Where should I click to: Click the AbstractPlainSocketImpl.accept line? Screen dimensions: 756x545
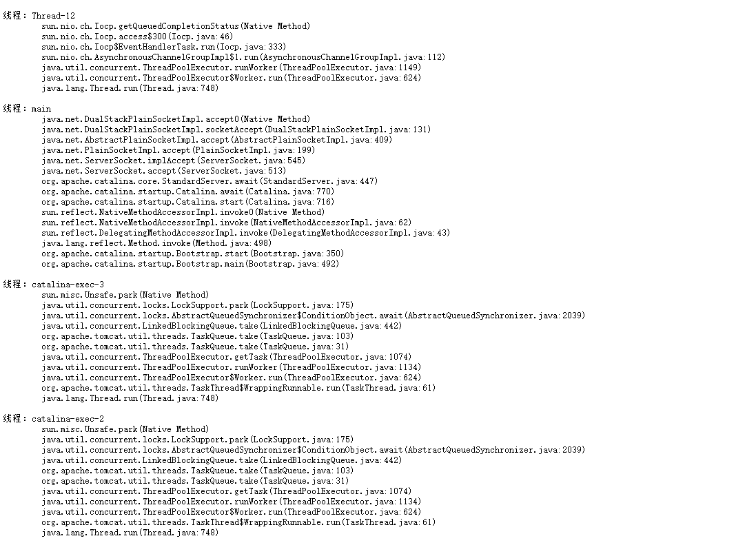click(x=217, y=140)
